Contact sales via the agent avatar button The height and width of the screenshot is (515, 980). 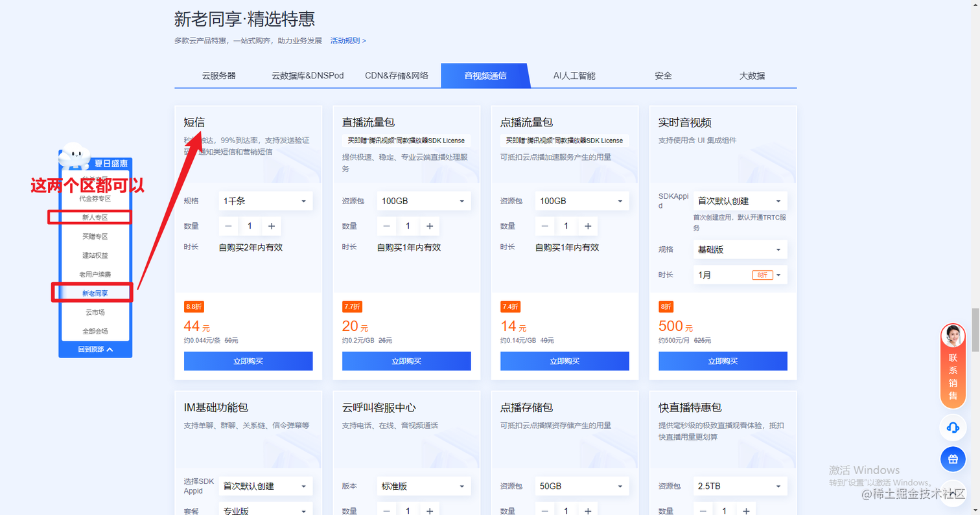click(x=952, y=334)
